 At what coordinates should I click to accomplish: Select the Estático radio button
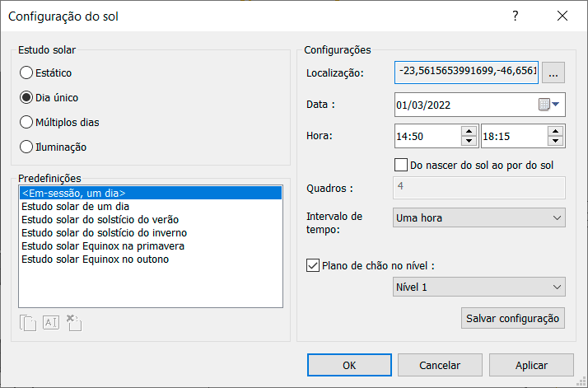(x=26, y=72)
